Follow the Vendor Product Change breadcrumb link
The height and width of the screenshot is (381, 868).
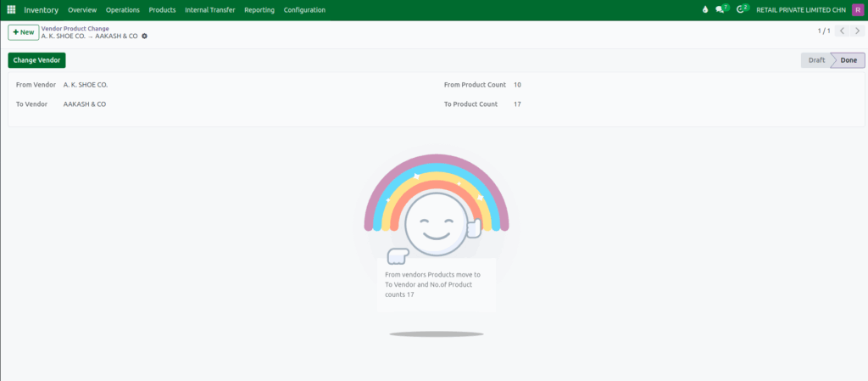click(75, 28)
